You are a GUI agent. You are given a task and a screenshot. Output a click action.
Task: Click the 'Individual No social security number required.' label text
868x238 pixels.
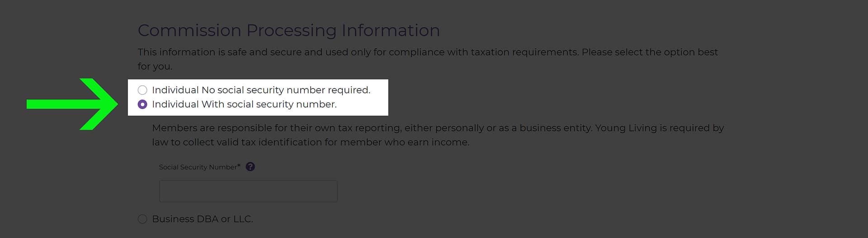click(x=261, y=90)
